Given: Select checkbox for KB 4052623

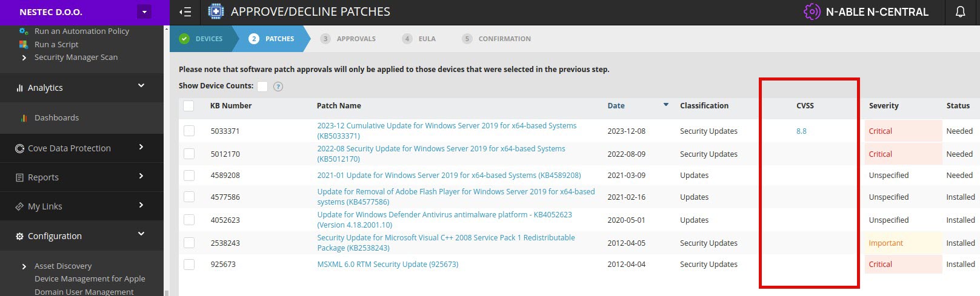Looking at the screenshot, I should coord(189,220).
